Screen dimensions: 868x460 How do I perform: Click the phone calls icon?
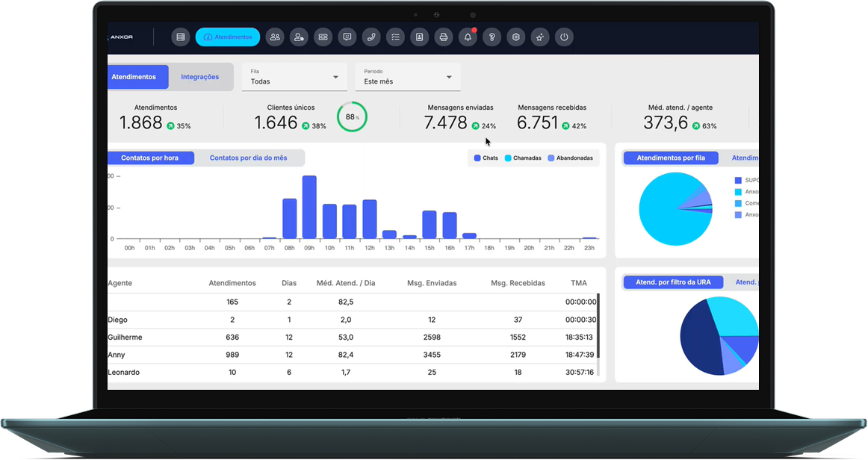pyautogui.click(x=371, y=37)
